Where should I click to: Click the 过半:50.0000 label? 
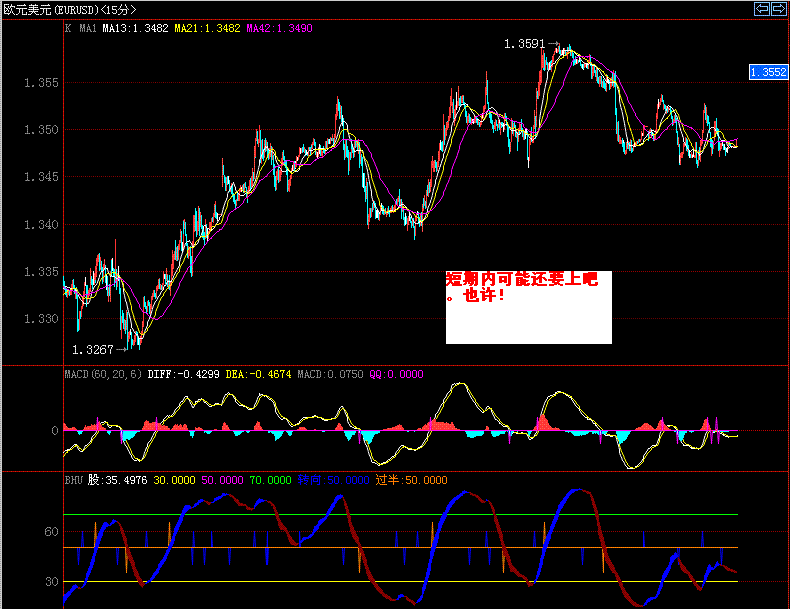click(x=412, y=480)
